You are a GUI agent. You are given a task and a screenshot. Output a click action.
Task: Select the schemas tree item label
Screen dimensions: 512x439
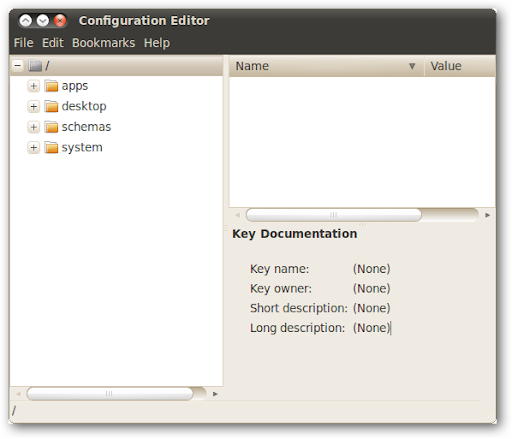tap(86, 127)
